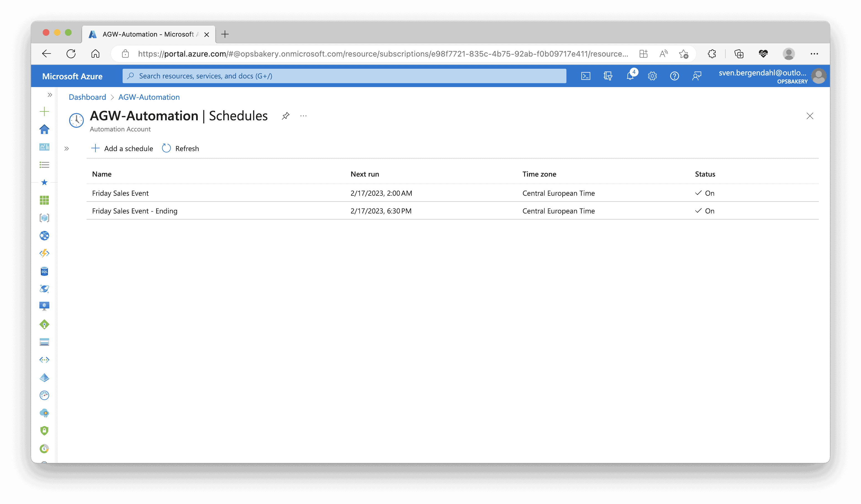Open the notifications bell
The image size is (861, 504).
point(630,76)
